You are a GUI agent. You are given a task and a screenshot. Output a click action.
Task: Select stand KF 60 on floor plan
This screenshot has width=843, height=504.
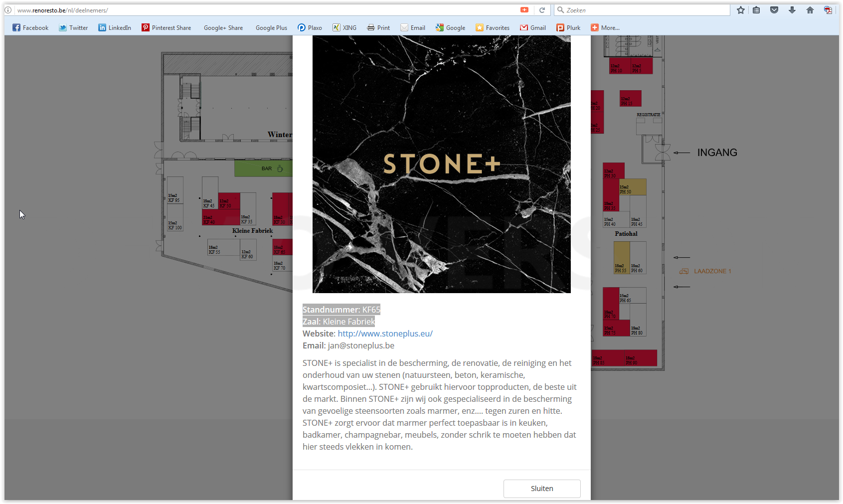(248, 251)
